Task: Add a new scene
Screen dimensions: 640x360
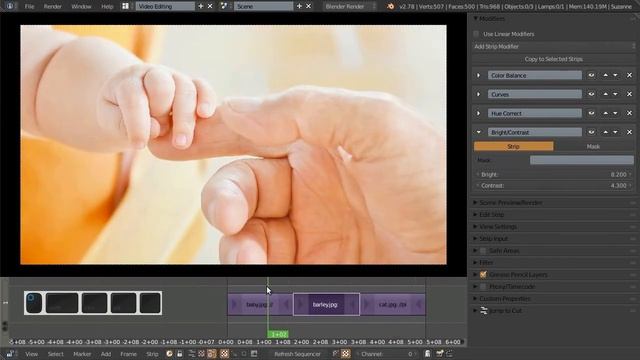Action: click(299, 6)
